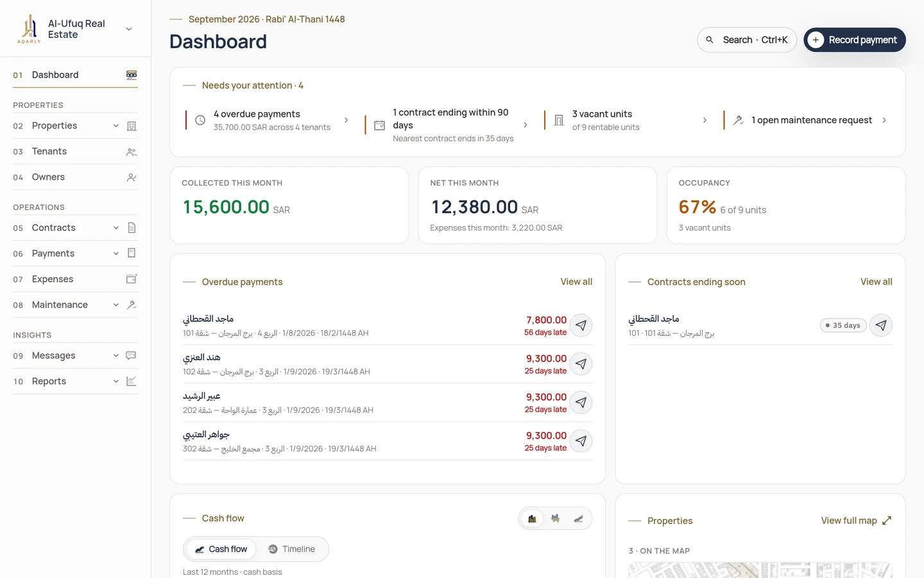Send reminder for ماجد القحطاني 7,800.00 overdue payment

click(x=581, y=326)
